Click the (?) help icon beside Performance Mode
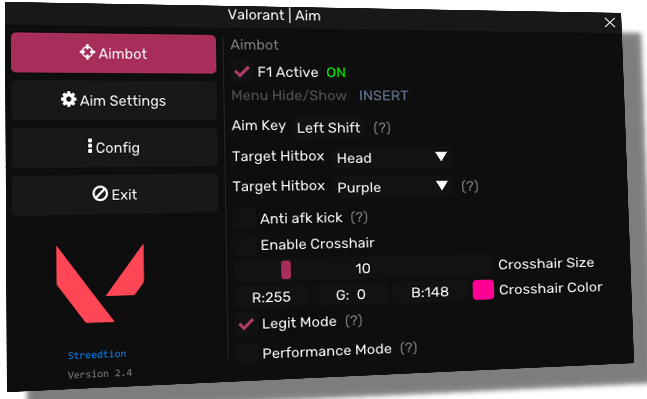 point(409,348)
